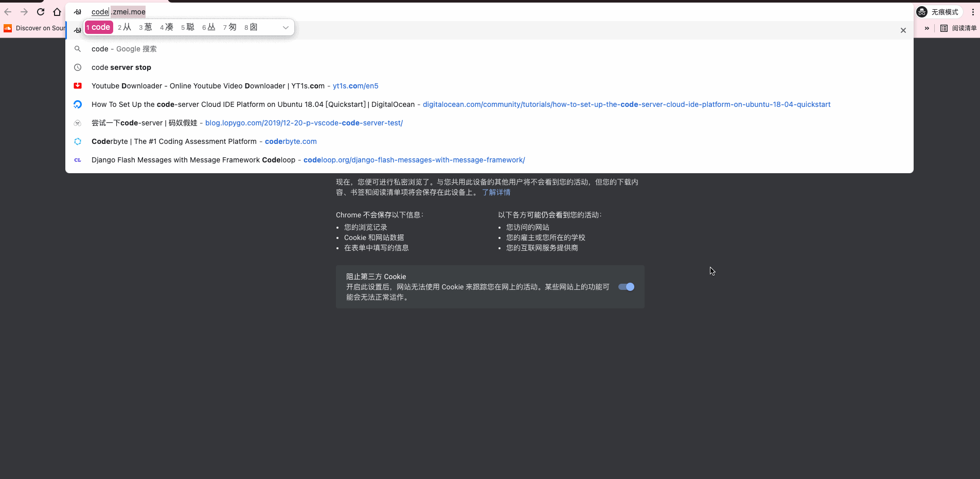Click the red YT1s favicon
The height and width of the screenshot is (479, 980).
pyautogui.click(x=78, y=86)
